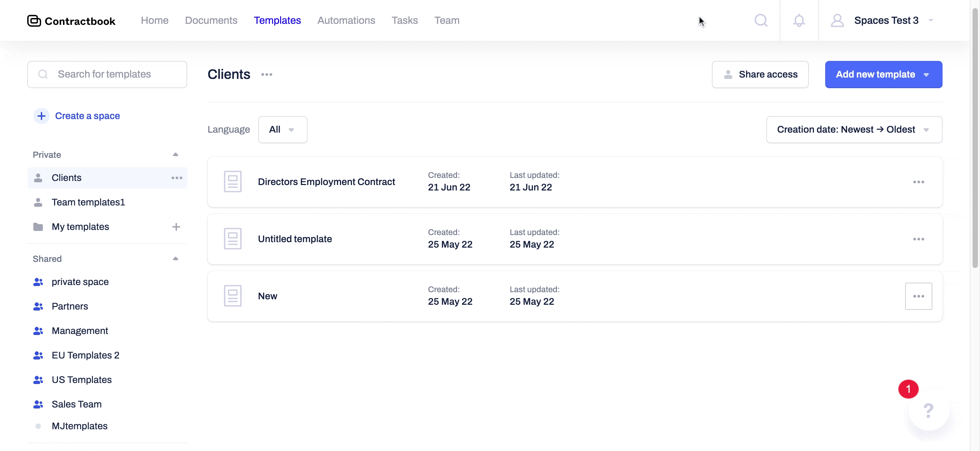The height and width of the screenshot is (451, 980).
Task: Open notifications bell icon
Action: pyautogui.click(x=799, y=20)
